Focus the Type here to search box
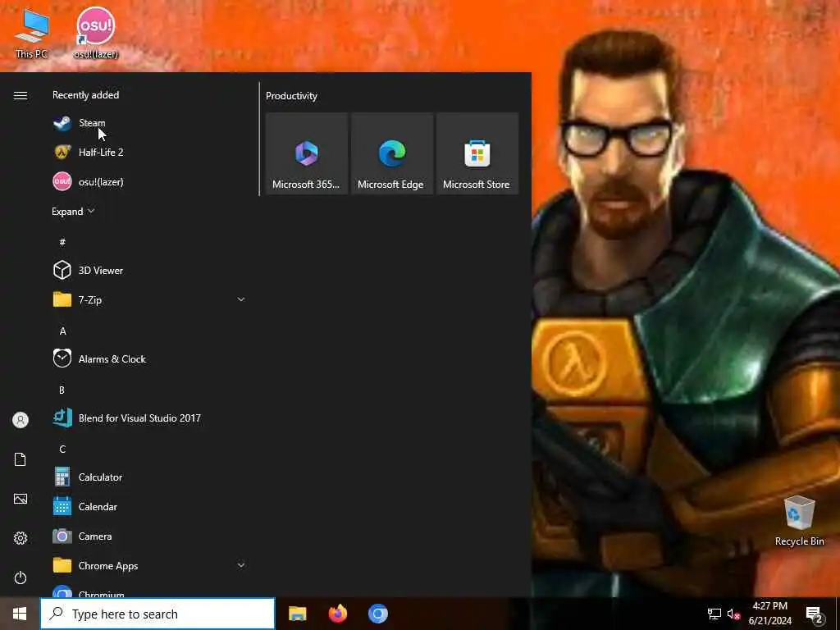Viewport: 840px width, 630px height. 157,614
